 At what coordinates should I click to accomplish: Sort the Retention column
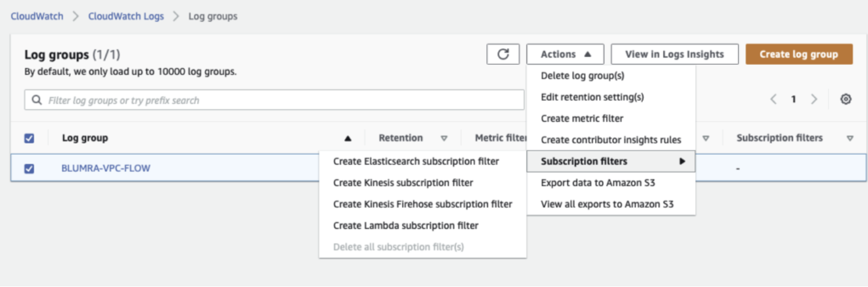pos(444,138)
